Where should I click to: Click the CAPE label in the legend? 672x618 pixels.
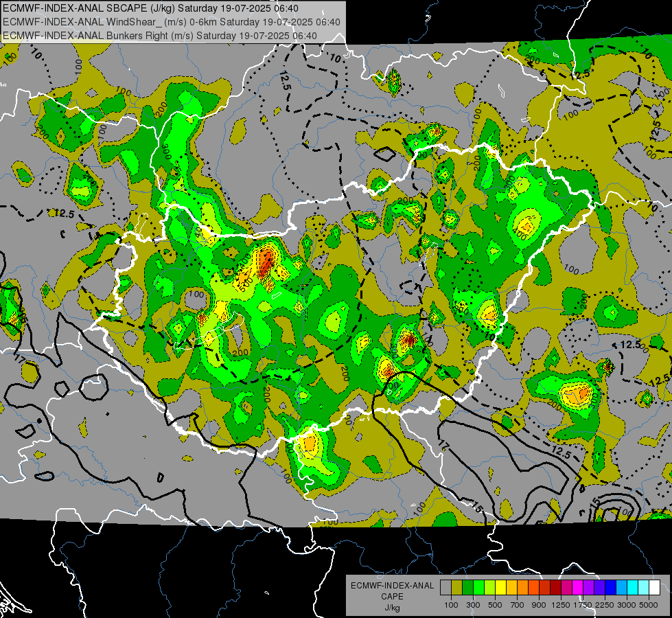click(392, 596)
